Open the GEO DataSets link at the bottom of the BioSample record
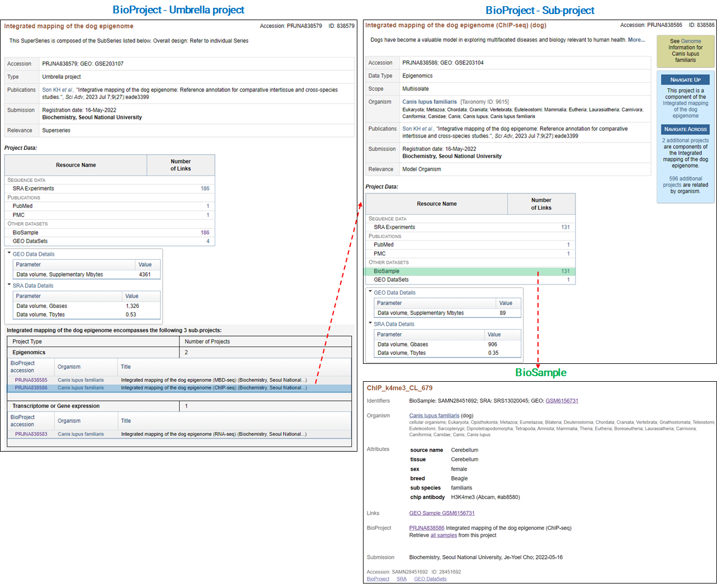This screenshot has height=588, width=717. [430, 579]
